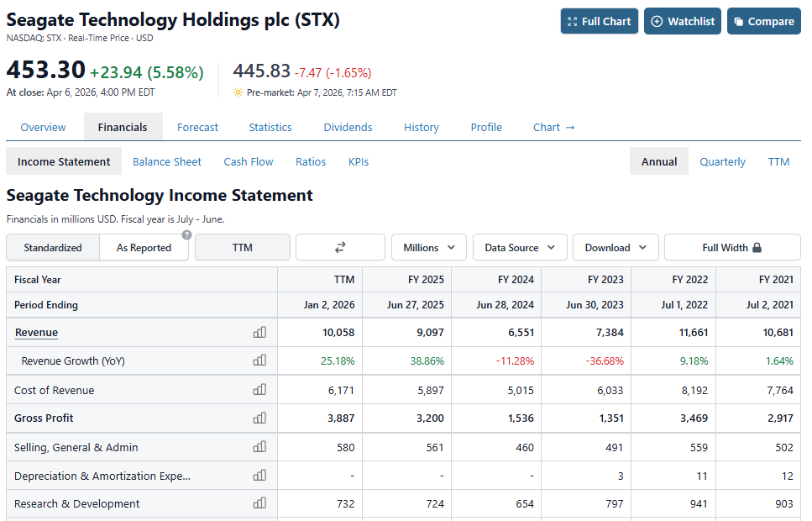812x521 pixels.
Task: Open the Profile tab
Action: pyautogui.click(x=486, y=127)
